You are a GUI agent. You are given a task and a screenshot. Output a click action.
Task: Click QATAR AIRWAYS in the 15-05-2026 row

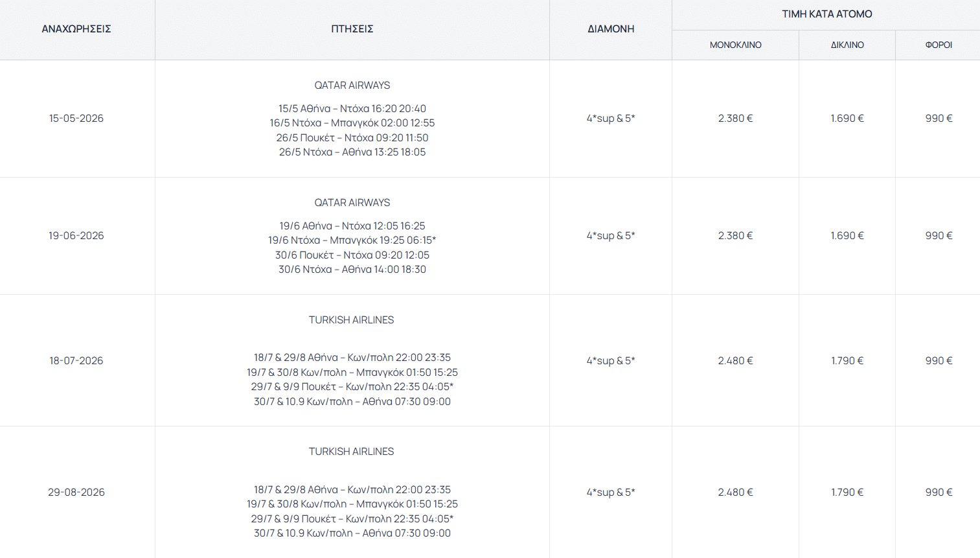coord(352,86)
